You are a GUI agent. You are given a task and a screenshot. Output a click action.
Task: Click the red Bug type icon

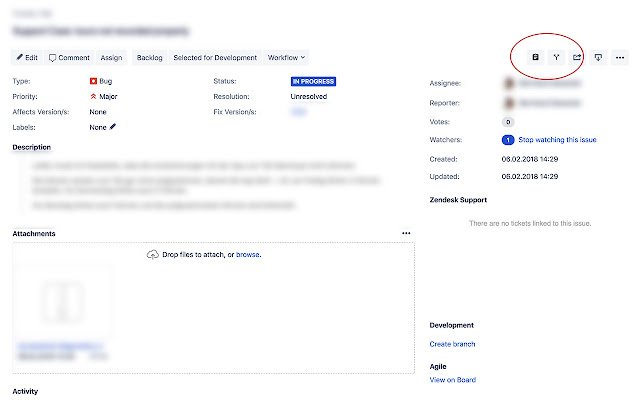click(93, 81)
